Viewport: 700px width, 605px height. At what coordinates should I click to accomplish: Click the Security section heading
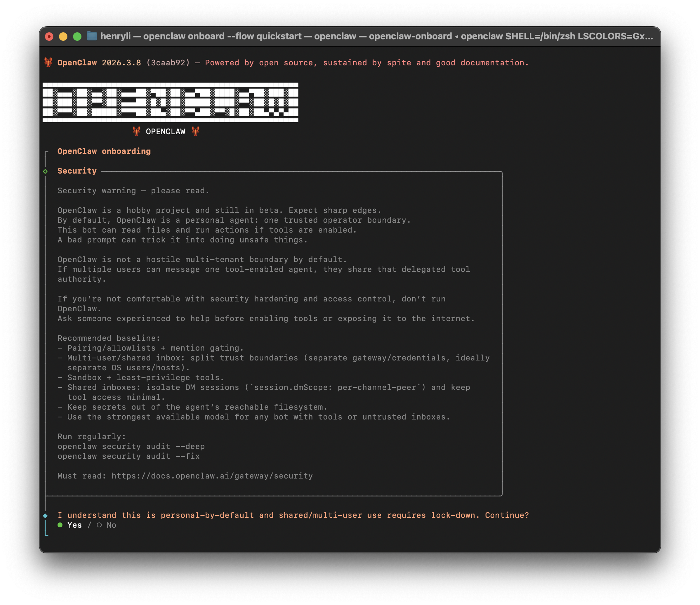77,171
